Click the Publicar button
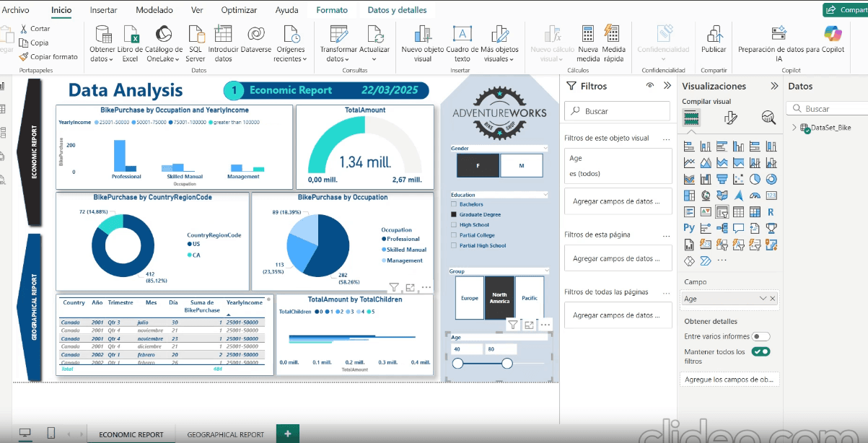 click(x=714, y=43)
